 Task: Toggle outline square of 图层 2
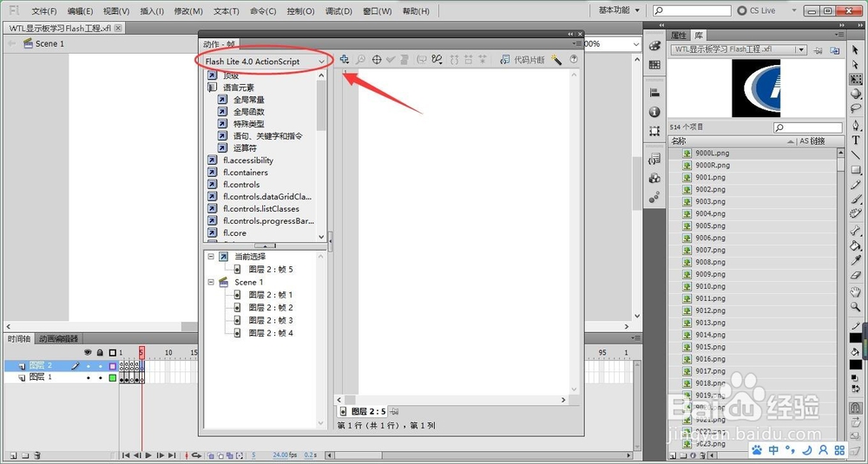[113, 365]
